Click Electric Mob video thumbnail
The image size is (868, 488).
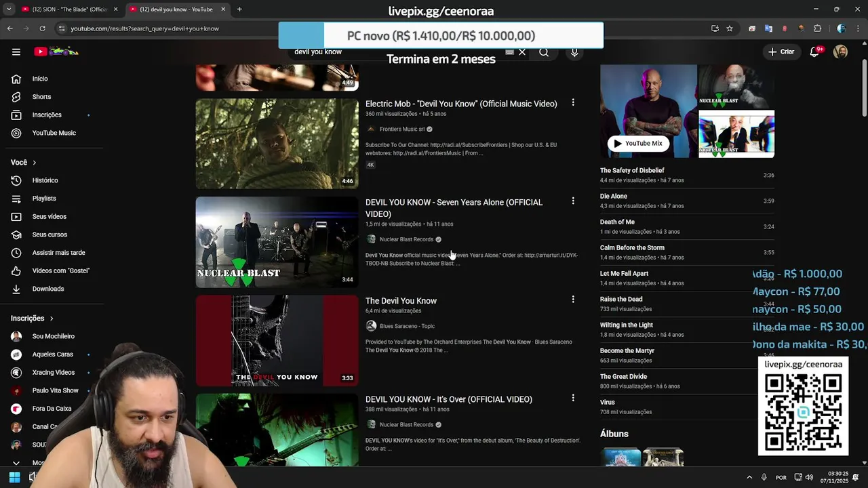click(x=277, y=144)
